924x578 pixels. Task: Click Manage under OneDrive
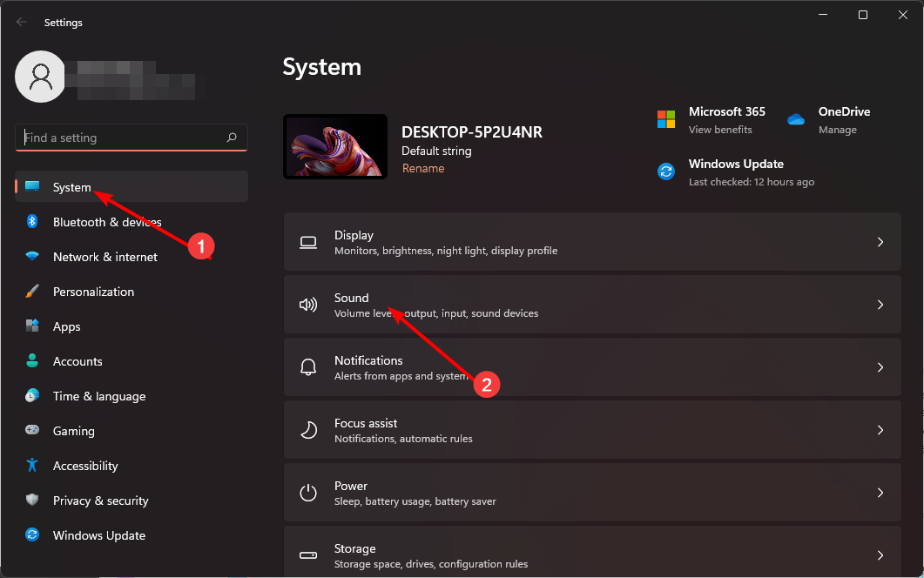point(837,129)
